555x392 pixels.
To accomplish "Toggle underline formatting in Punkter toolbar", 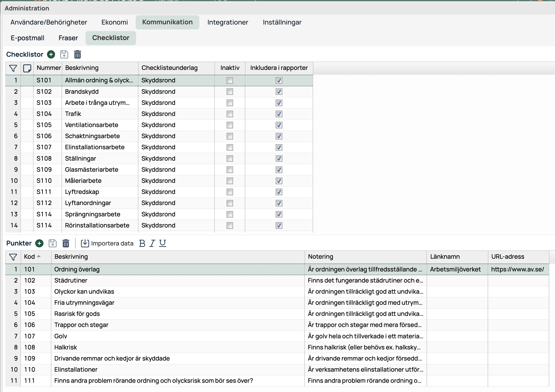I will 162,243.
